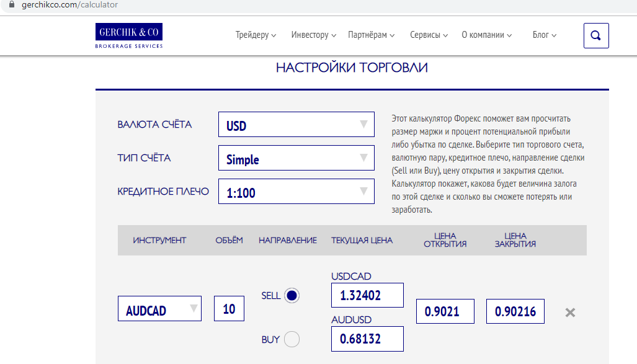637x364 pixels.
Task: Open the Сервисы menu
Action: (429, 35)
